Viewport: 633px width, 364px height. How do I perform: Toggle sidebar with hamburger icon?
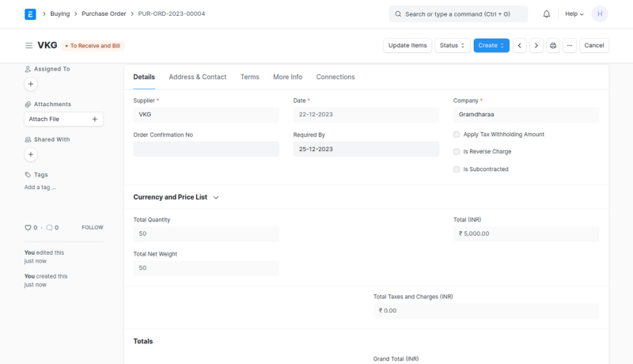click(x=28, y=46)
